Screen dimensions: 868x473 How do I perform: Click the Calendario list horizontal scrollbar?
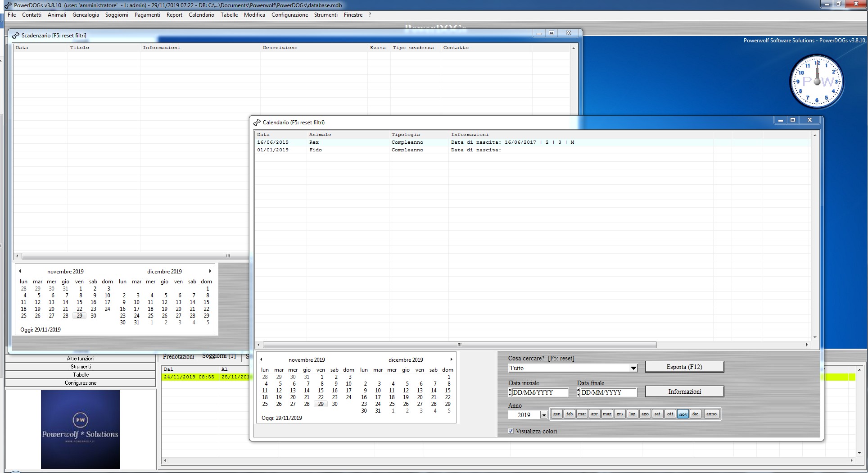click(x=459, y=345)
